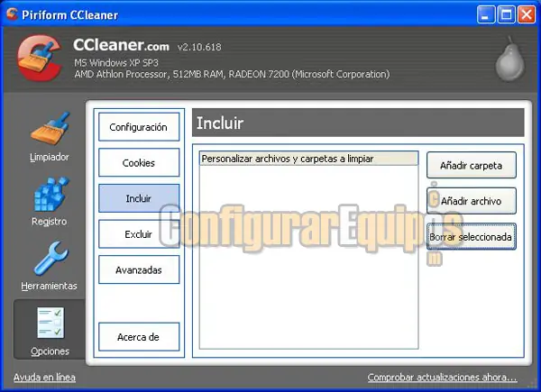Click the title bar CCleaner app icon
Screen dimensions: 541x392
pyautogui.click(x=12, y=14)
